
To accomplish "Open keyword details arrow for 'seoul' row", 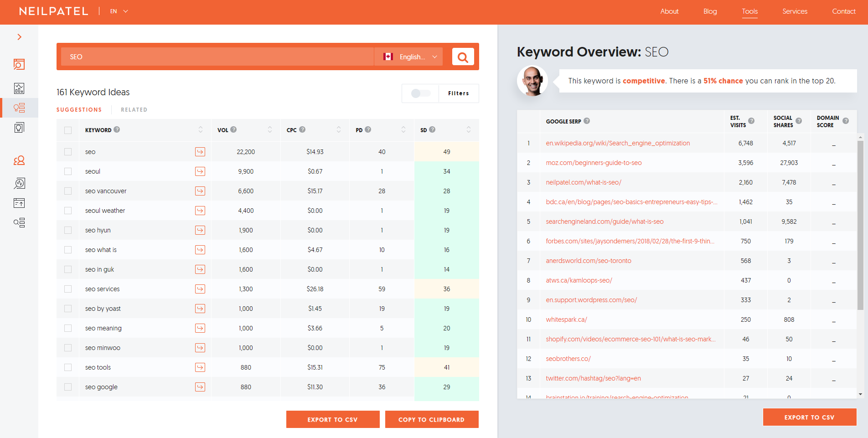I will 200,171.
